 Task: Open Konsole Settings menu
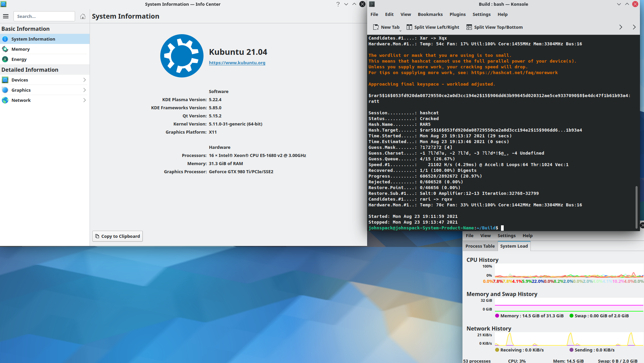pos(481,14)
